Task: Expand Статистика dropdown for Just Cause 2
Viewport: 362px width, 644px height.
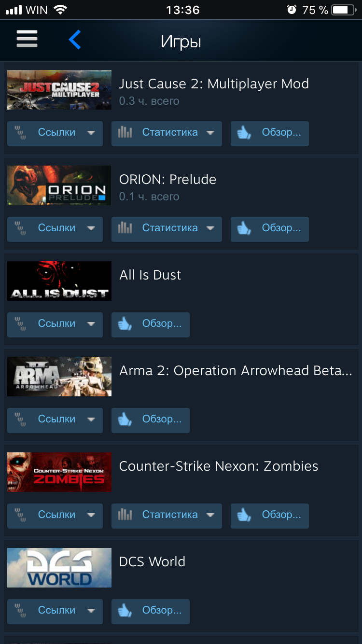Action: pyautogui.click(x=210, y=133)
